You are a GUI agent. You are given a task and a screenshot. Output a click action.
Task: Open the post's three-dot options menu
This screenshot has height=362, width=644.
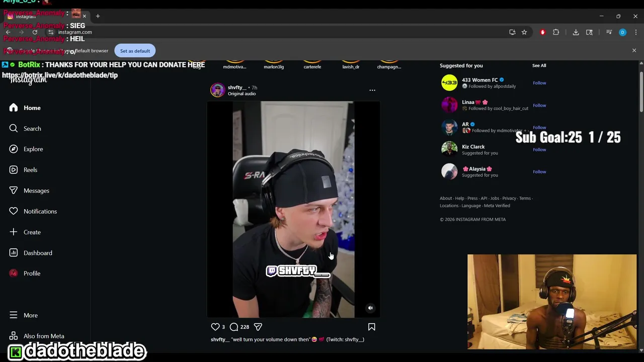(x=372, y=90)
